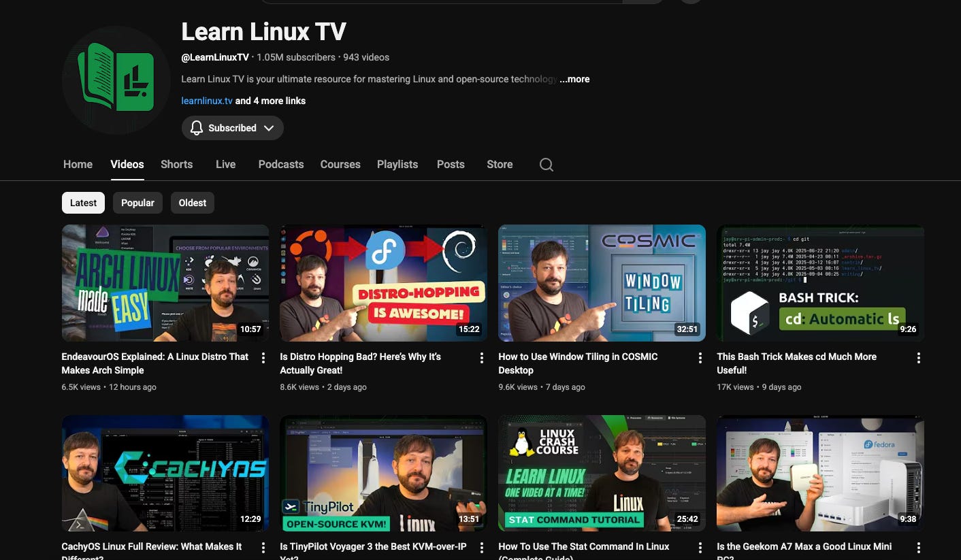
Task: Sort videos by Popular
Action: pyautogui.click(x=137, y=203)
